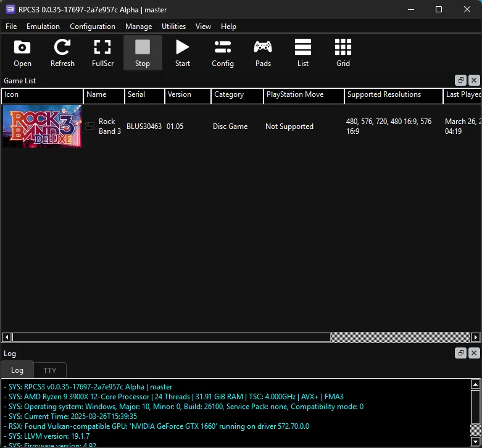Open the View menu
Viewport: 482px width, 448px height.
pyautogui.click(x=203, y=27)
